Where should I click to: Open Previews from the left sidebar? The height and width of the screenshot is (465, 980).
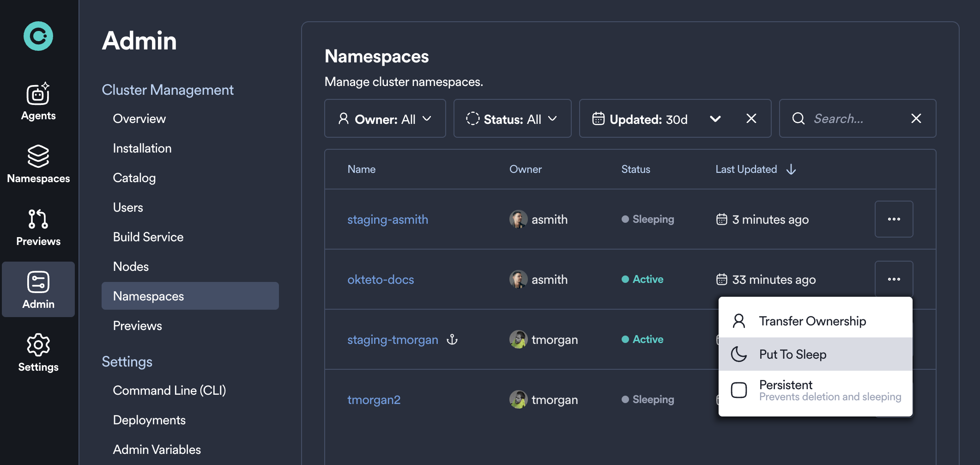[x=38, y=226]
